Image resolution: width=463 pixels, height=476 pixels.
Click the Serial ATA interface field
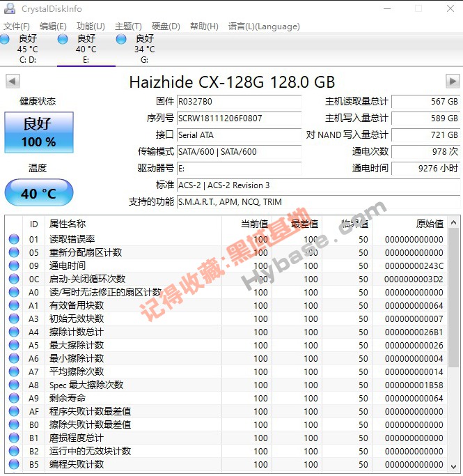[x=239, y=135]
